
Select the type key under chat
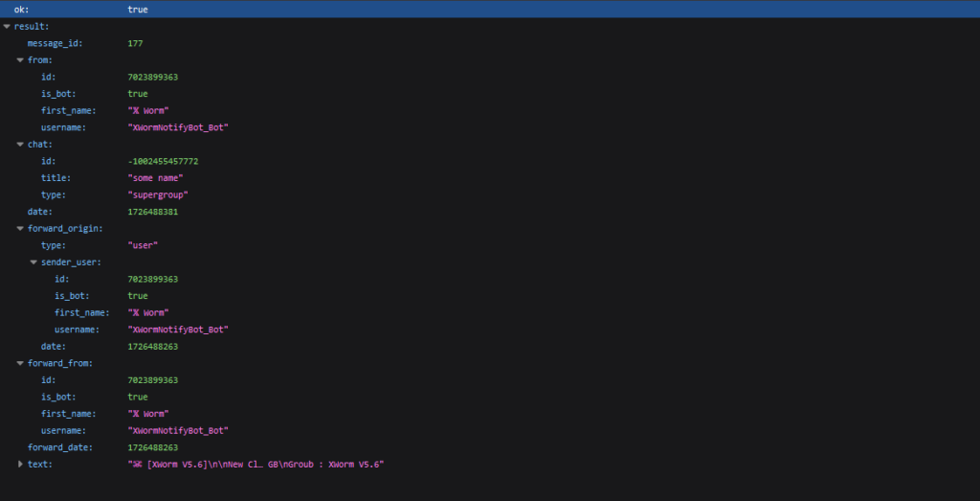click(54, 195)
